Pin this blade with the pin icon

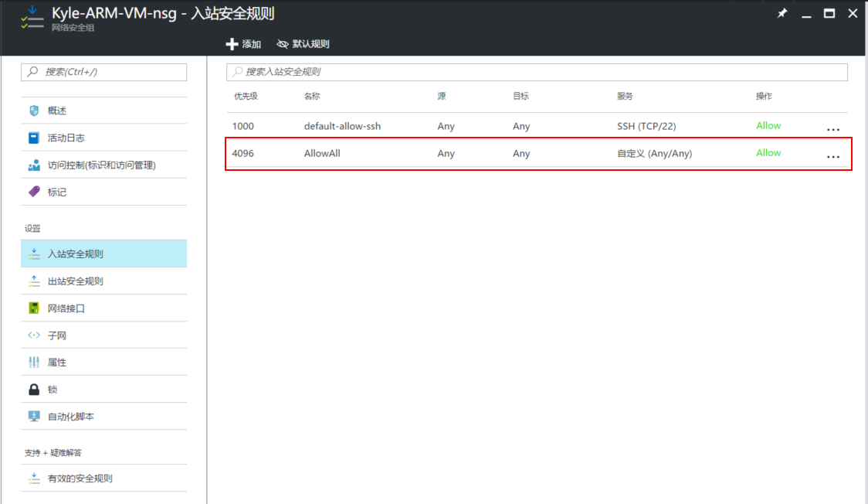782,13
